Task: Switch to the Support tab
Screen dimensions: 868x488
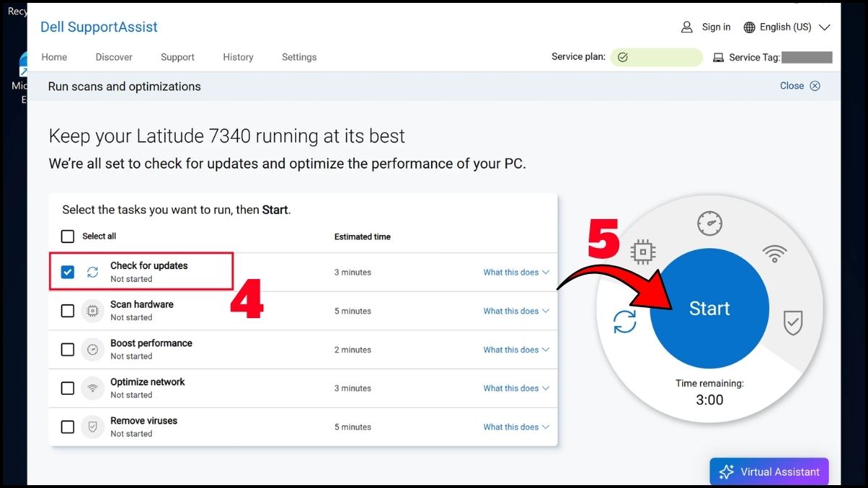Action: 178,57
